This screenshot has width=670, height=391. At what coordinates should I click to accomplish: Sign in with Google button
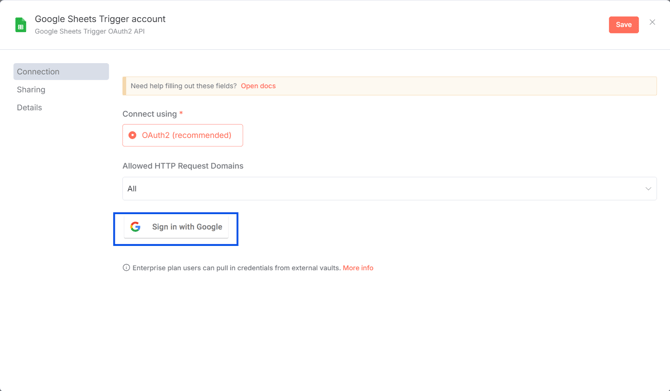click(176, 227)
